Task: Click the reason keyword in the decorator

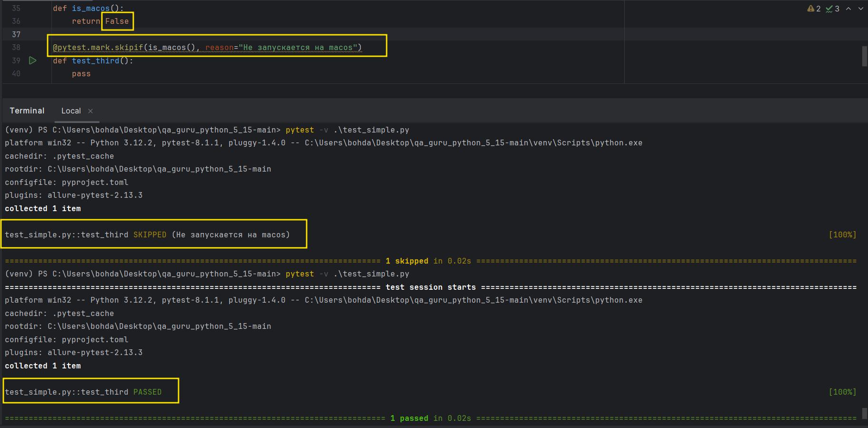Action: point(219,47)
